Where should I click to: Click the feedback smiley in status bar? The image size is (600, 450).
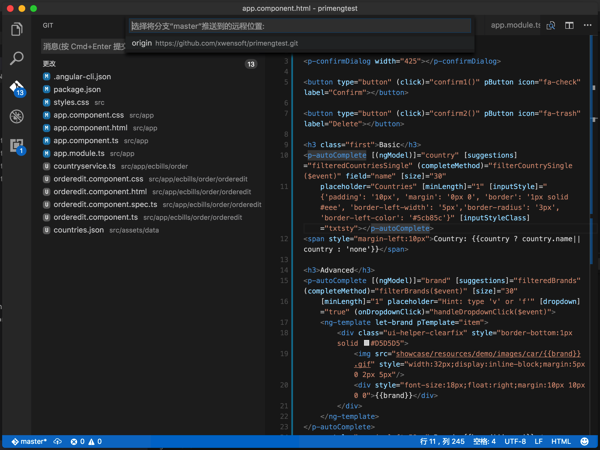pyautogui.click(x=584, y=442)
